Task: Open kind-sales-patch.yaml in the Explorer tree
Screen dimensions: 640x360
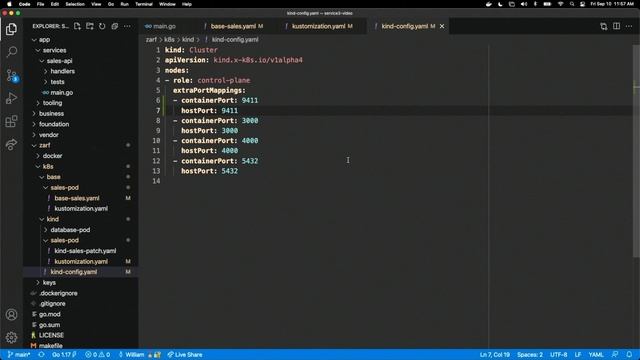Action: click(x=85, y=251)
